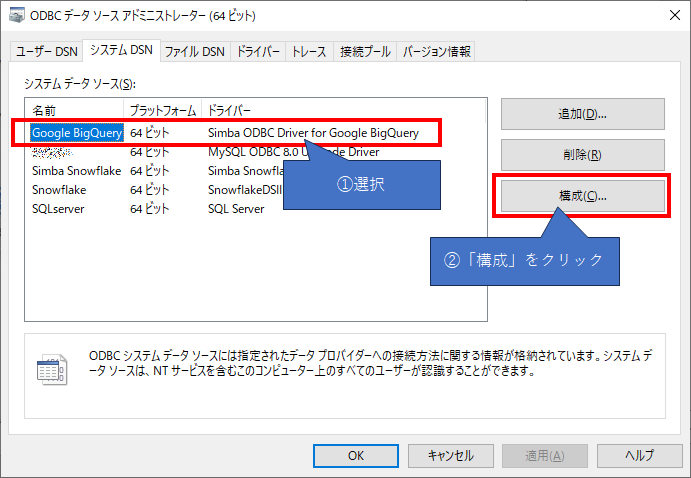This screenshot has height=478, width=691.
Task: Select the システム DSN tab
Action: tap(120, 51)
